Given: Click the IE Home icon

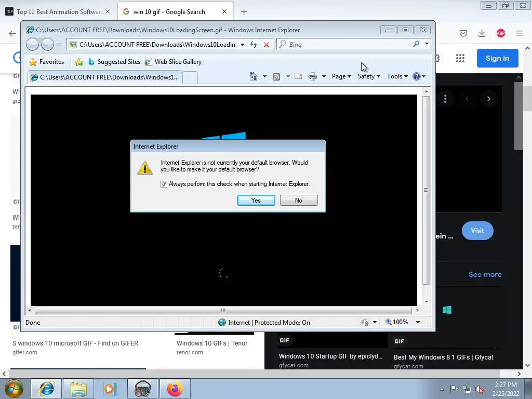Looking at the screenshot, I should (x=254, y=76).
